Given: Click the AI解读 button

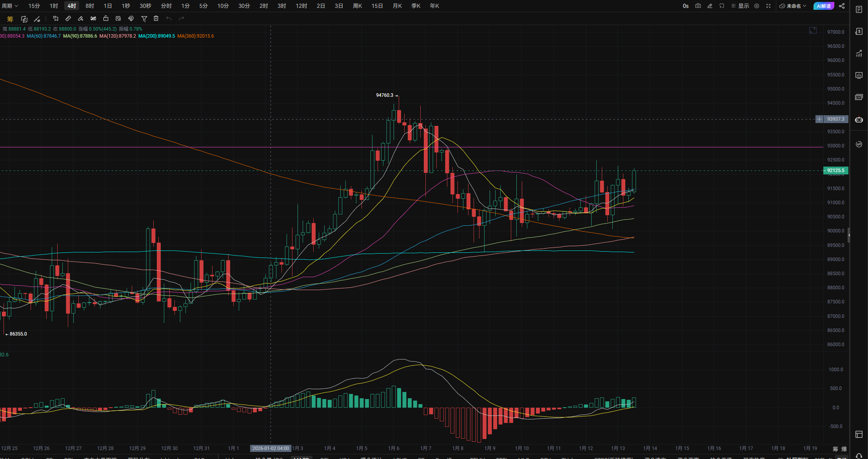Looking at the screenshot, I should click(824, 6).
